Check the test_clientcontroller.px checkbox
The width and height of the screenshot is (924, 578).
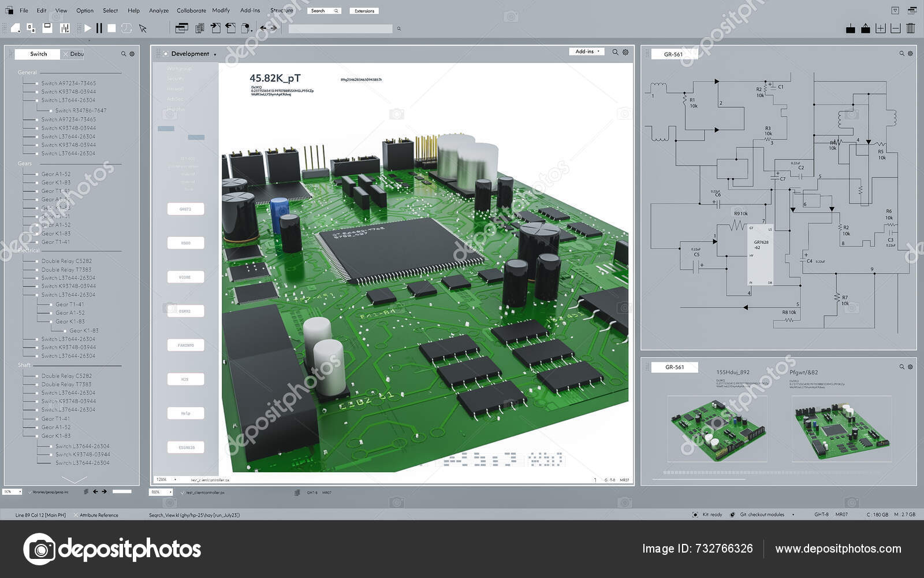point(182,492)
